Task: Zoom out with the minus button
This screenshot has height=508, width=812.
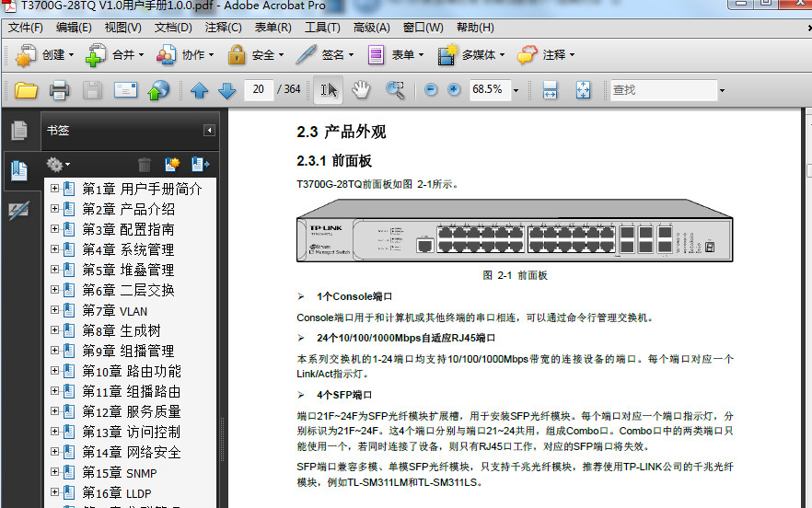Action: pos(430,90)
